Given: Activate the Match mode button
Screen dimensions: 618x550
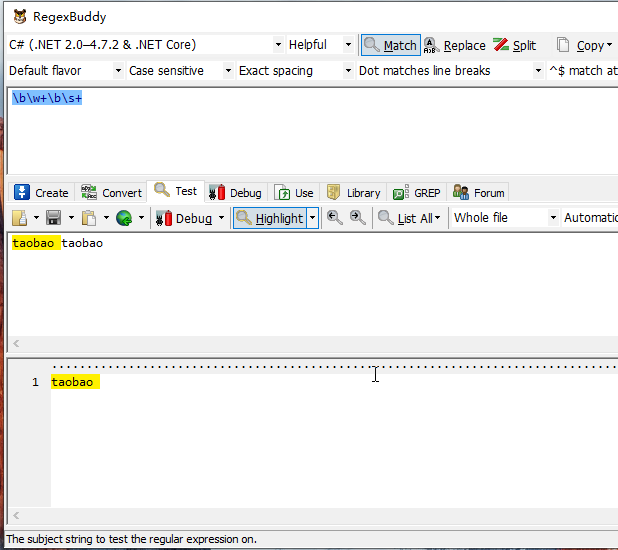Looking at the screenshot, I should pos(391,45).
